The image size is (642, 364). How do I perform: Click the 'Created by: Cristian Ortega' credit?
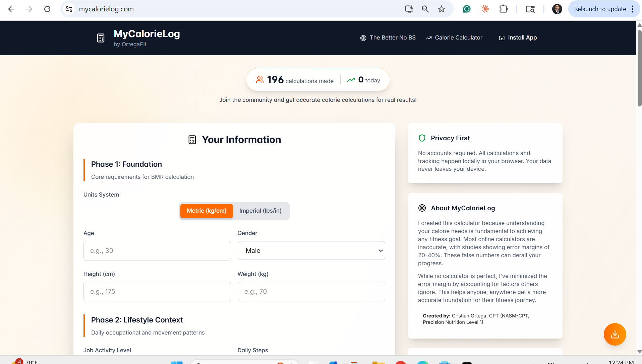coord(476,319)
